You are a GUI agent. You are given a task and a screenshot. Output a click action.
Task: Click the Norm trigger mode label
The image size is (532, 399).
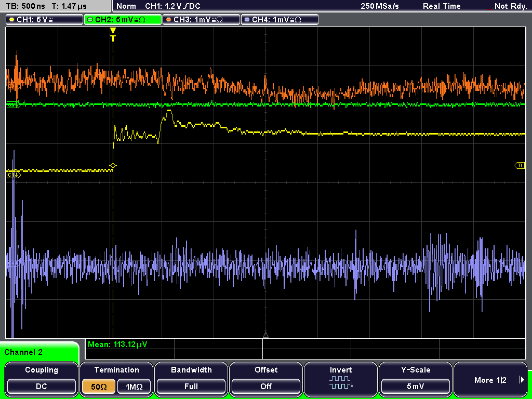(126, 6)
